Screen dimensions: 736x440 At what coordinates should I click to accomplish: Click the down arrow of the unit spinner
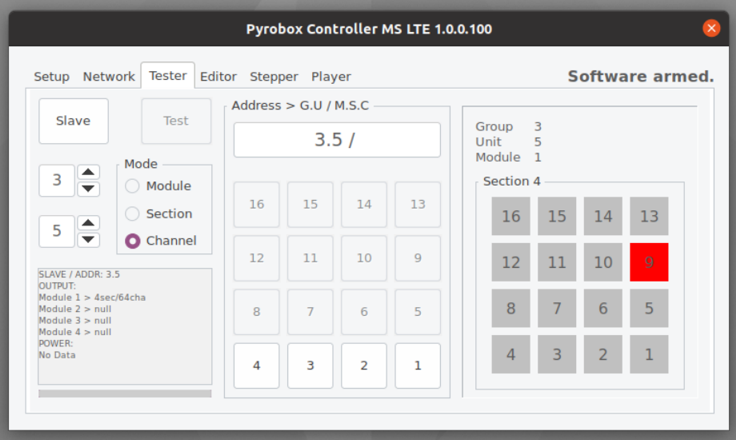pos(88,239)
